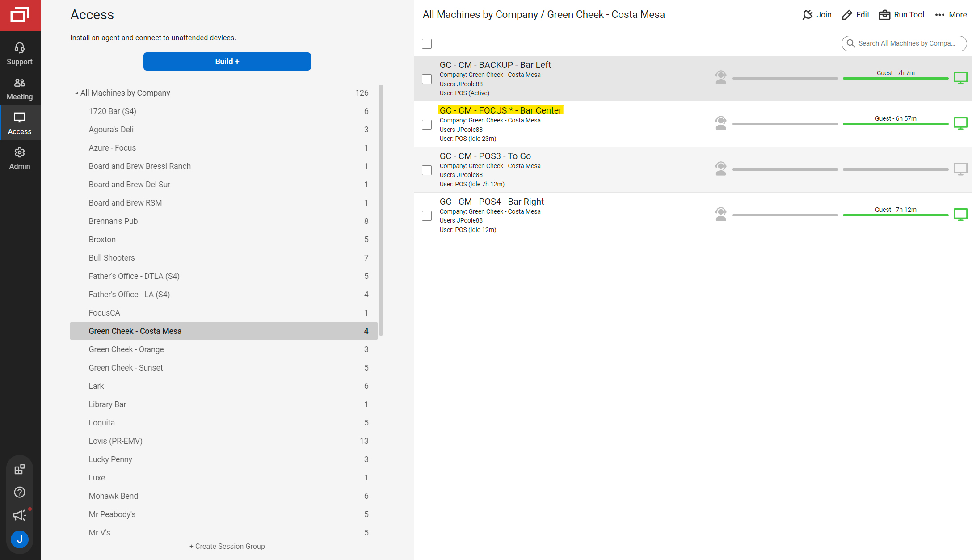Select the Loquita group
Screen dimensions: 972x560
[224, 423]
